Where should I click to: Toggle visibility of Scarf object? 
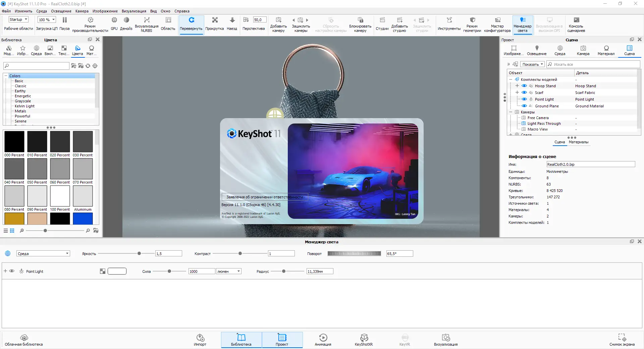[x=524, y=93]
